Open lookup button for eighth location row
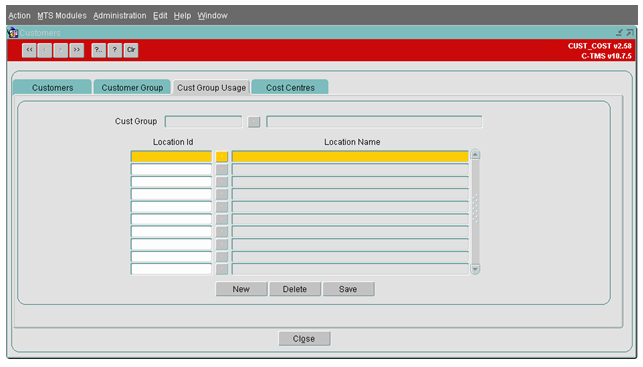The height and width of the screenshot is (367, 643). tap(222, 244)
